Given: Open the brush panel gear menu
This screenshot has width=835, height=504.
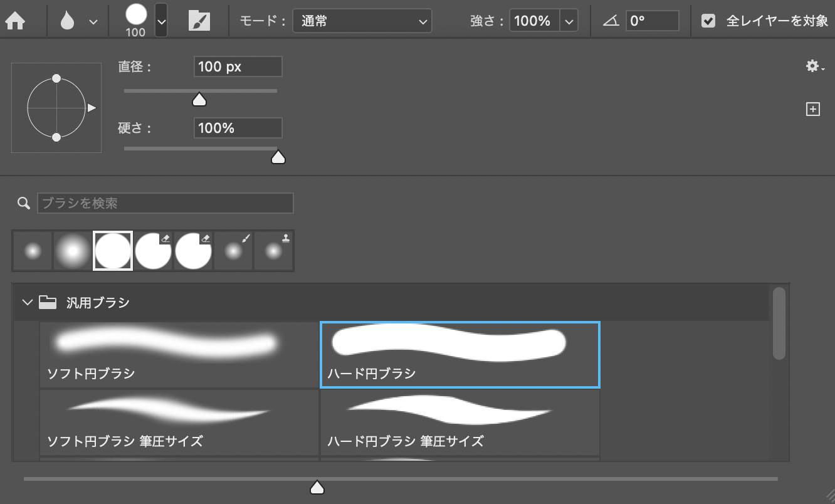Looking at the screenshot, I should pyautogui.click(x=814, y=66).
